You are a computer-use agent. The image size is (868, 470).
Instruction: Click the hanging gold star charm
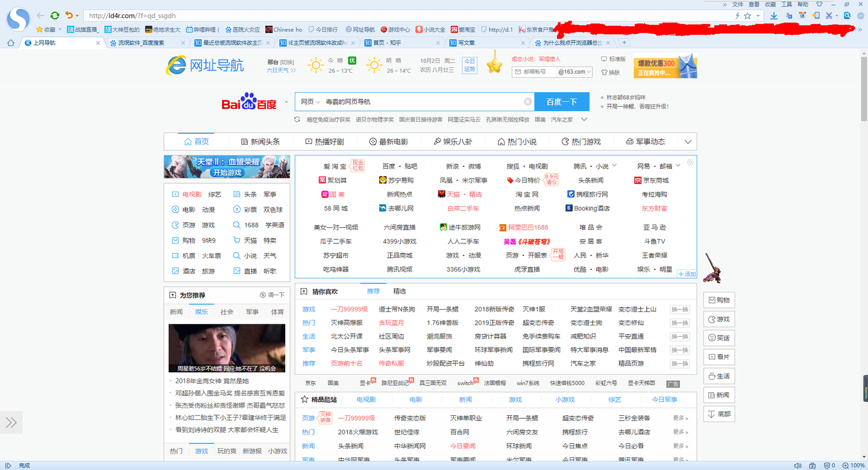click(495, 64)
